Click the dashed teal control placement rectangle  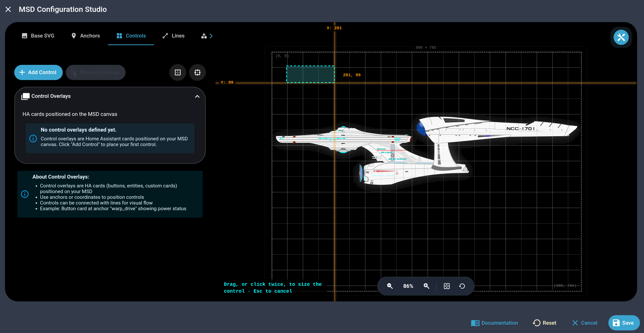tap(310, 74)
